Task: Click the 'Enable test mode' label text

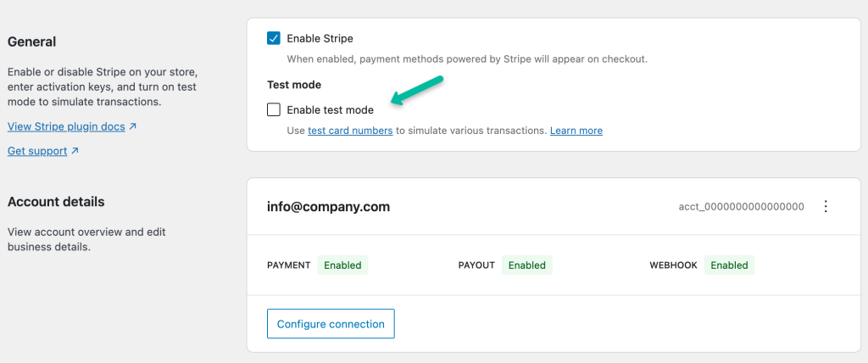Action: point(330,110)
